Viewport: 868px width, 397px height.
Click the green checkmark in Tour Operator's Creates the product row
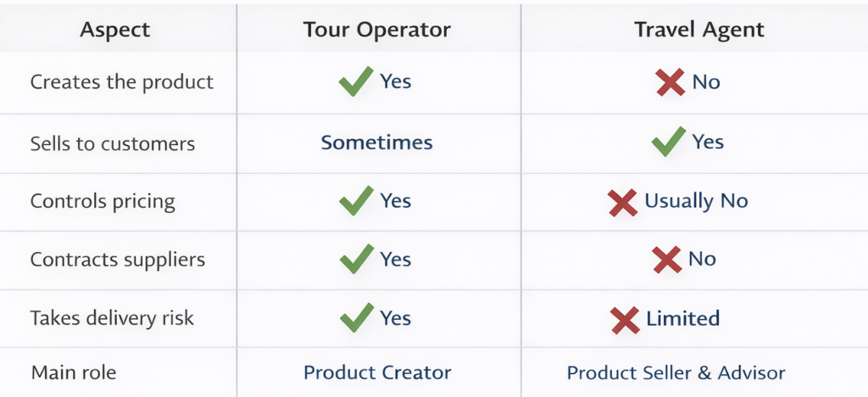[355, 82]
